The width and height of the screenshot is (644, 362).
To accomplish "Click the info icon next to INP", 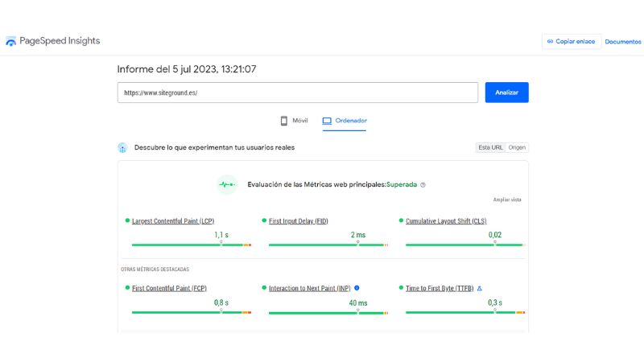I will (x=357, y=288).
